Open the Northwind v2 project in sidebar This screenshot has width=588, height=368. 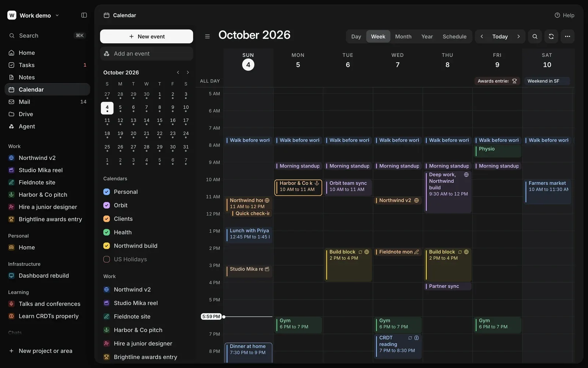(x=47, y=158)
